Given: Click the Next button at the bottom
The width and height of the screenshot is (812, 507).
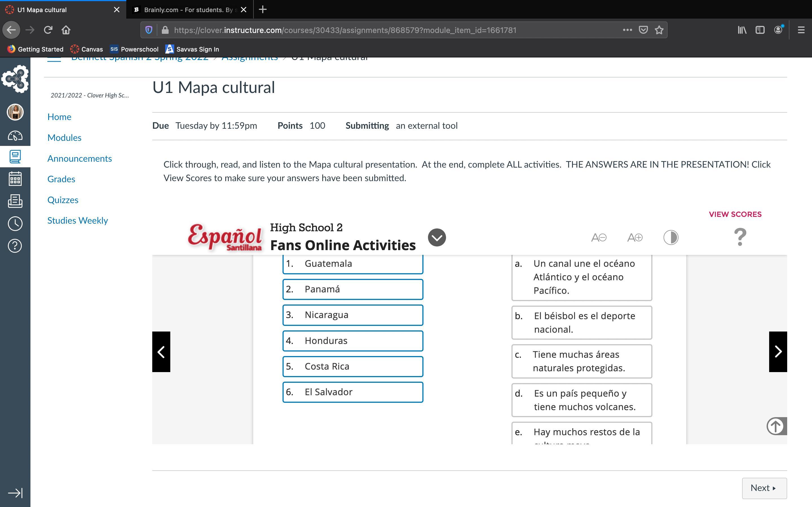Looking at the screenshot, I should [764, 488].
